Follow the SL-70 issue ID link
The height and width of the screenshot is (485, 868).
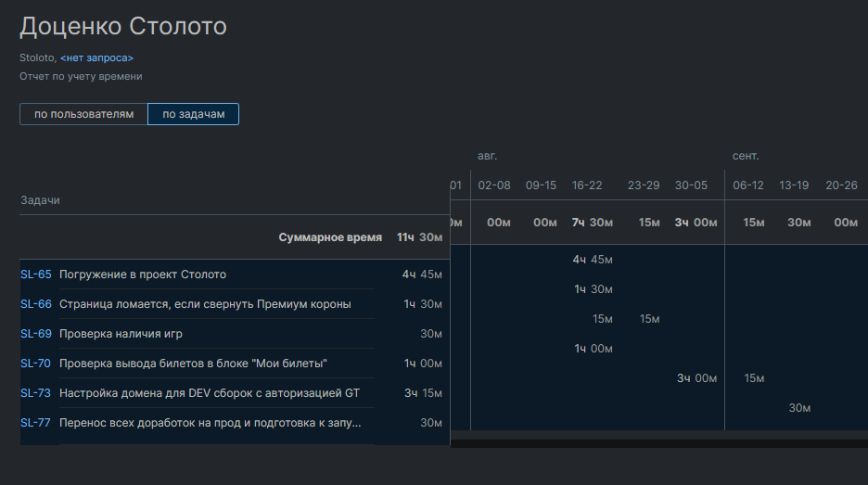pos(35,364)
